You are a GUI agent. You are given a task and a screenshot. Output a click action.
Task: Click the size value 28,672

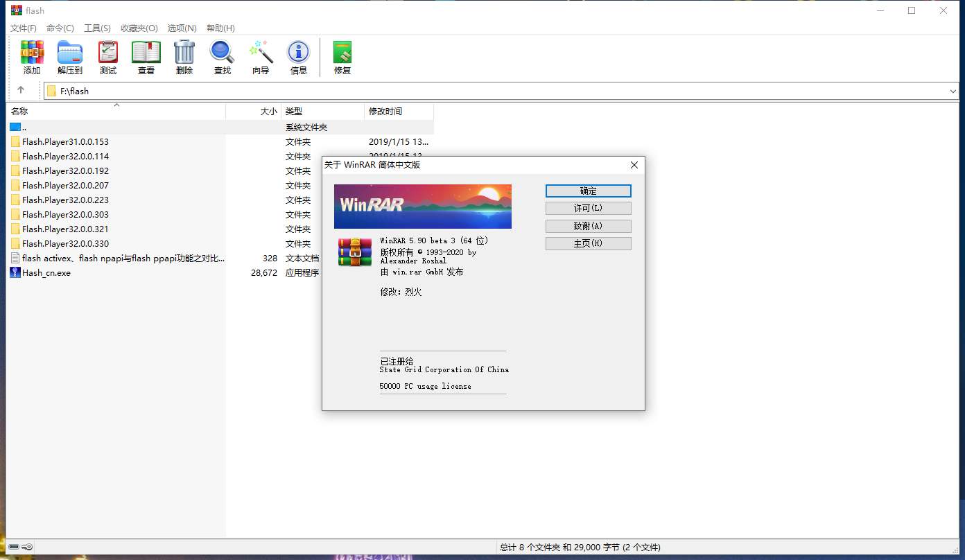[x=264, y=272]
